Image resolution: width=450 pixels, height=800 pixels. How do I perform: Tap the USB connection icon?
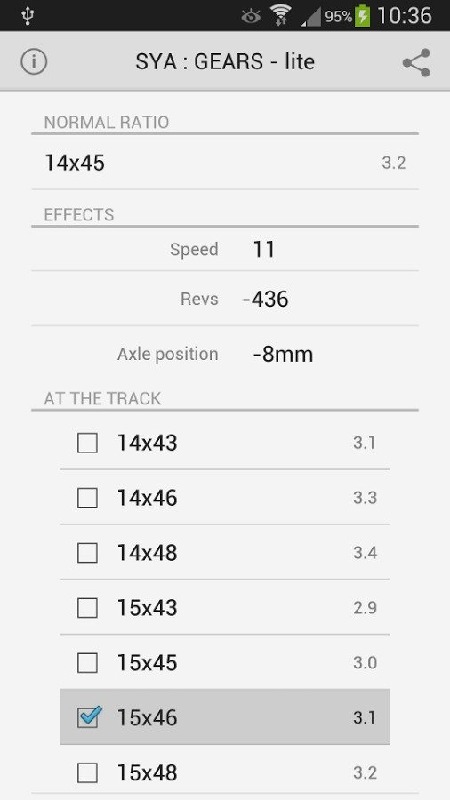[x=27, y=16]
